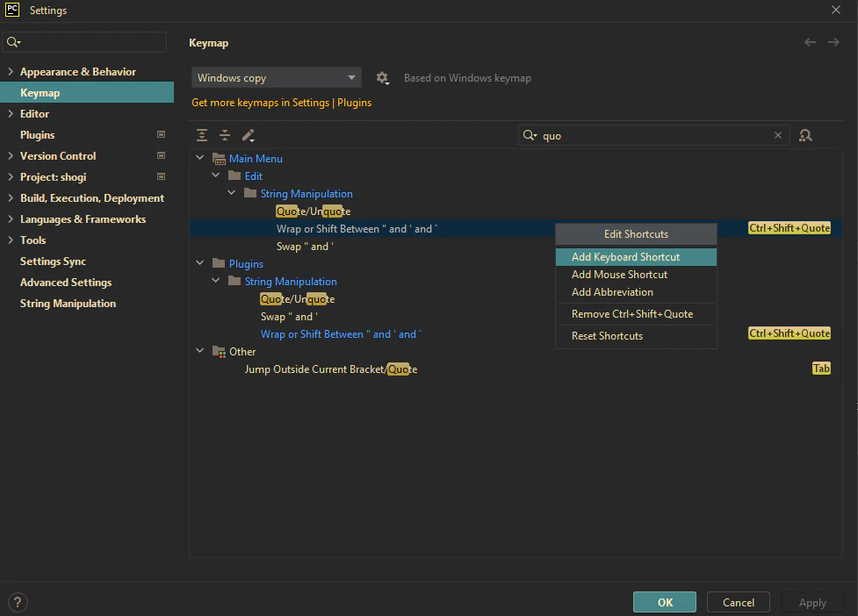Click the PyCharm logo icon

[12, 10]
